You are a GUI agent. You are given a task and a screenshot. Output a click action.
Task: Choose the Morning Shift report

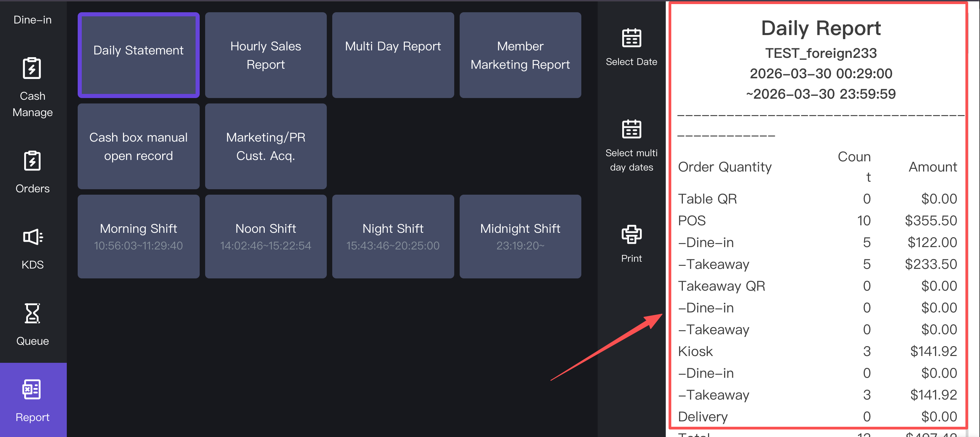[138, 236]
